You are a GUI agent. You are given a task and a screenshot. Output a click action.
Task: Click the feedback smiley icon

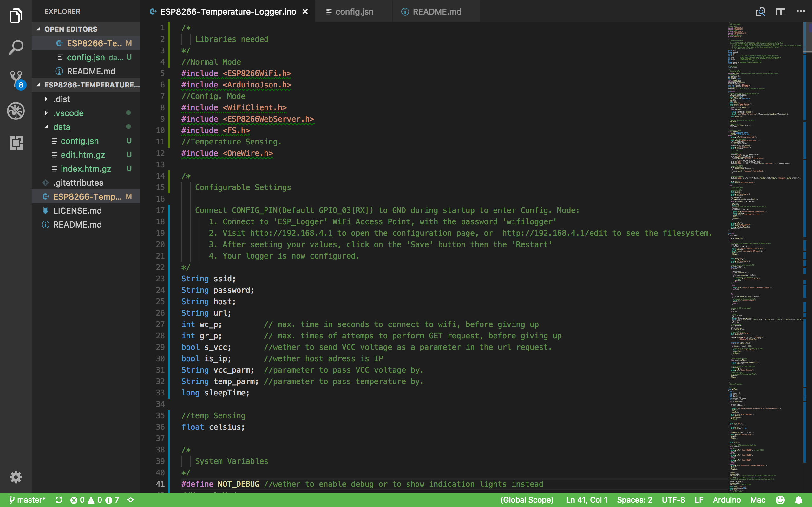tap(781, 500)
